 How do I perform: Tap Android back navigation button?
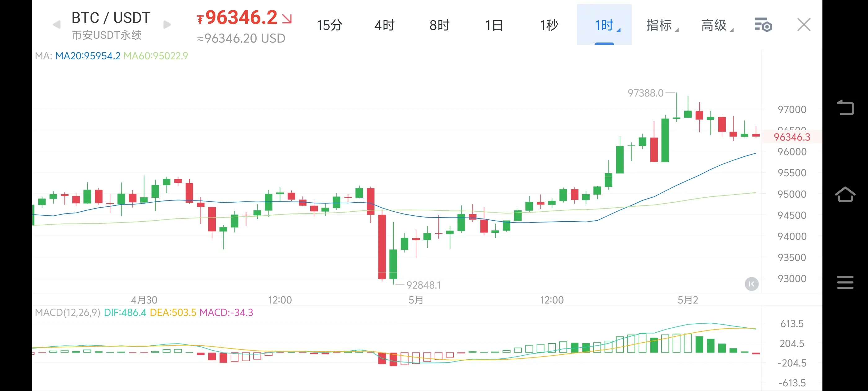coord(845,108)
